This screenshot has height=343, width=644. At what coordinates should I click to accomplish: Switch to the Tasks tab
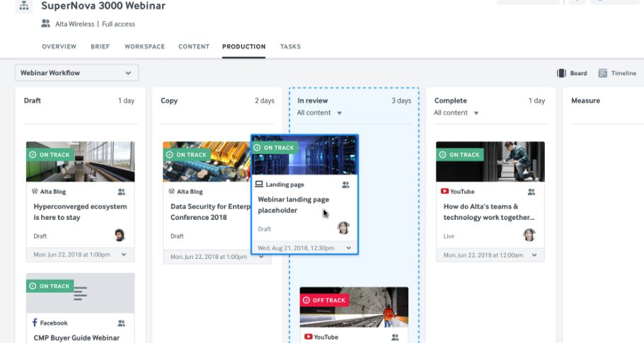click(290, 47)
